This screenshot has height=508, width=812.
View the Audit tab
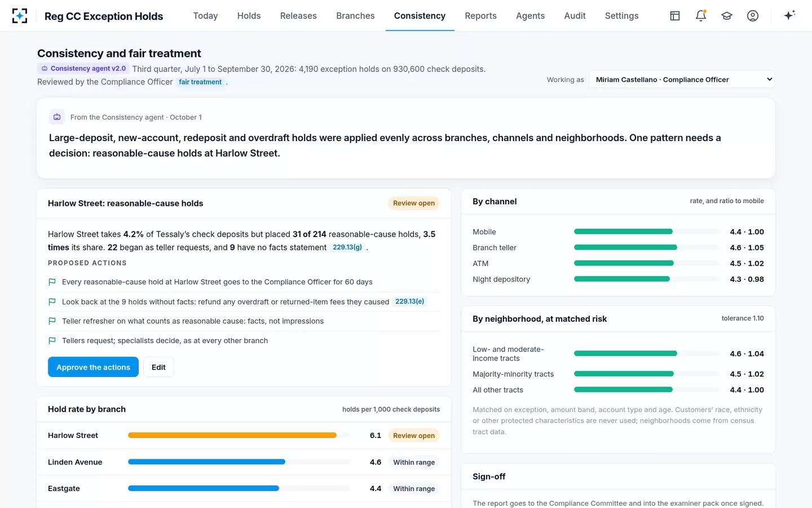pyautogui.click(x=575, y=16)
